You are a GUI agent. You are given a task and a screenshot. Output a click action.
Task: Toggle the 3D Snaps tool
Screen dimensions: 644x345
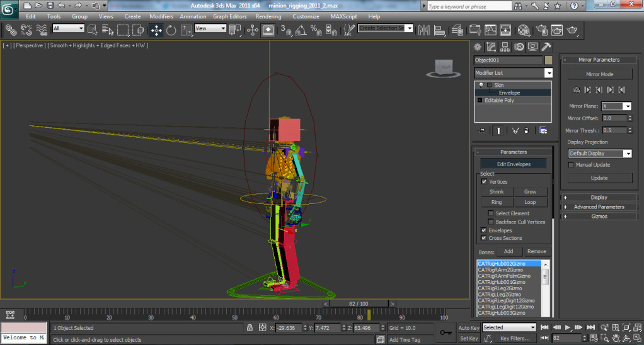pyautogui.click(x=286, y=30)
